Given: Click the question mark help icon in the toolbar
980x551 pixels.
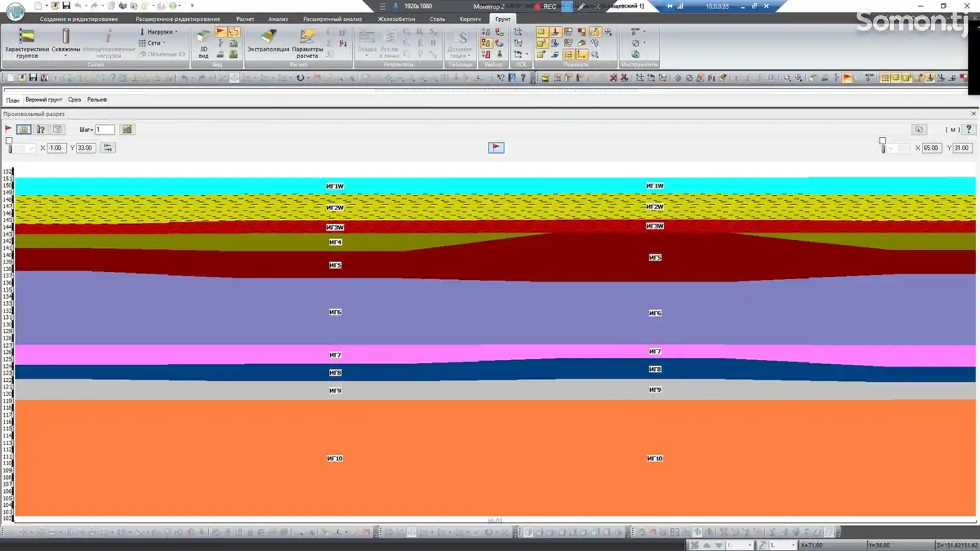Looking at the screenshot, I should [x=523, y=78].
